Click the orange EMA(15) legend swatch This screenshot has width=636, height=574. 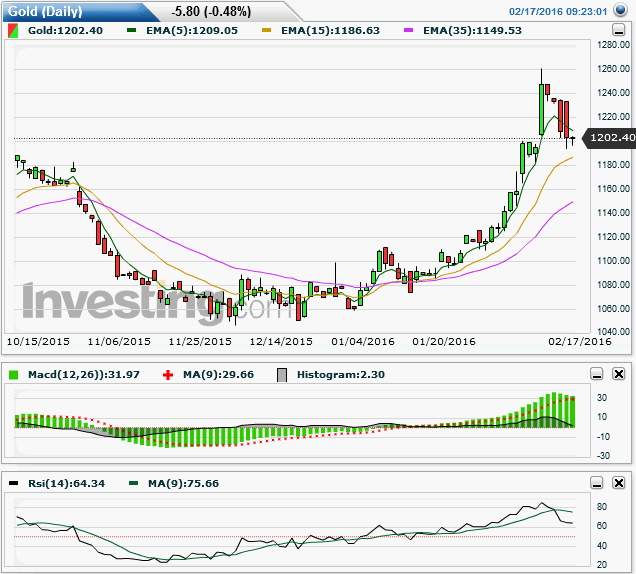click(266, 30)
